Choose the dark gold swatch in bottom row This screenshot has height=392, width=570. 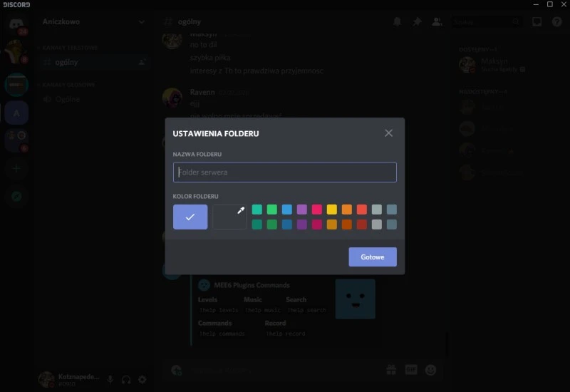(331, 225)
